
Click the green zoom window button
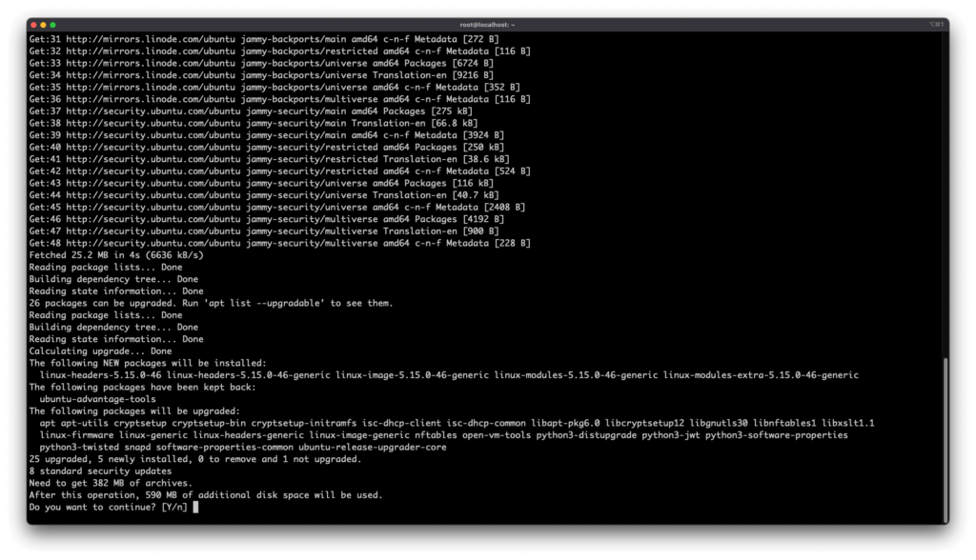pos(53,25)
